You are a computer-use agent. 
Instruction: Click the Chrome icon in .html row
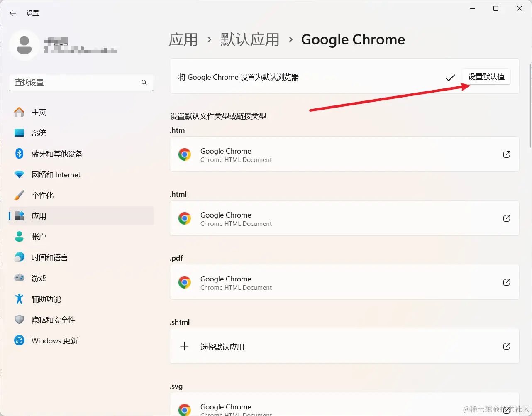pyautogui.click(x=185, y=218)
